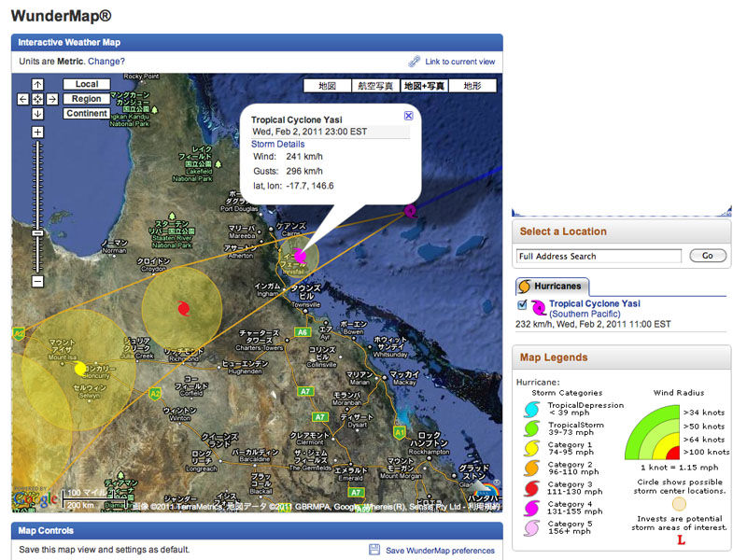
Task: Click the wind radius legend graphic
Action: pyautogui.click(x=653, y=432)
